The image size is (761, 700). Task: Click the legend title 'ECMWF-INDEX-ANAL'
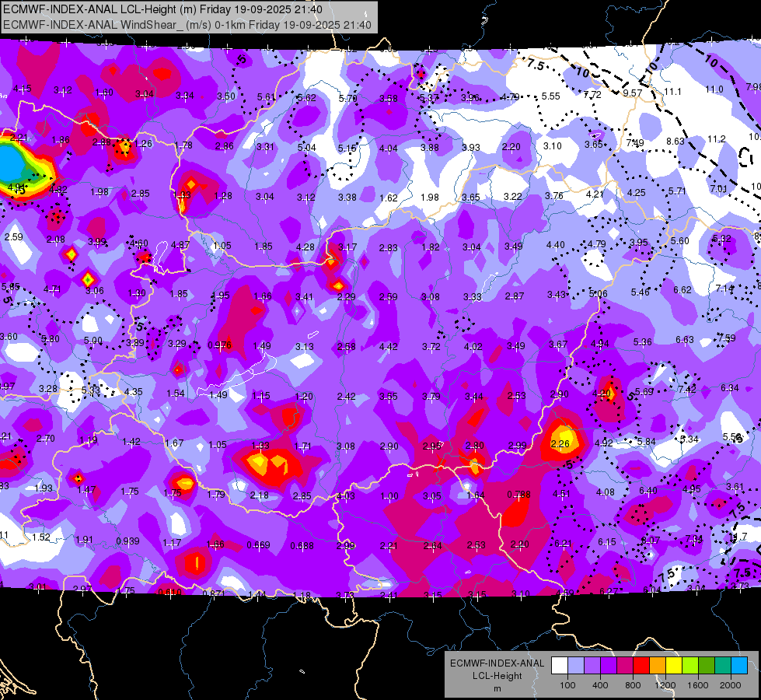[497, 663]
